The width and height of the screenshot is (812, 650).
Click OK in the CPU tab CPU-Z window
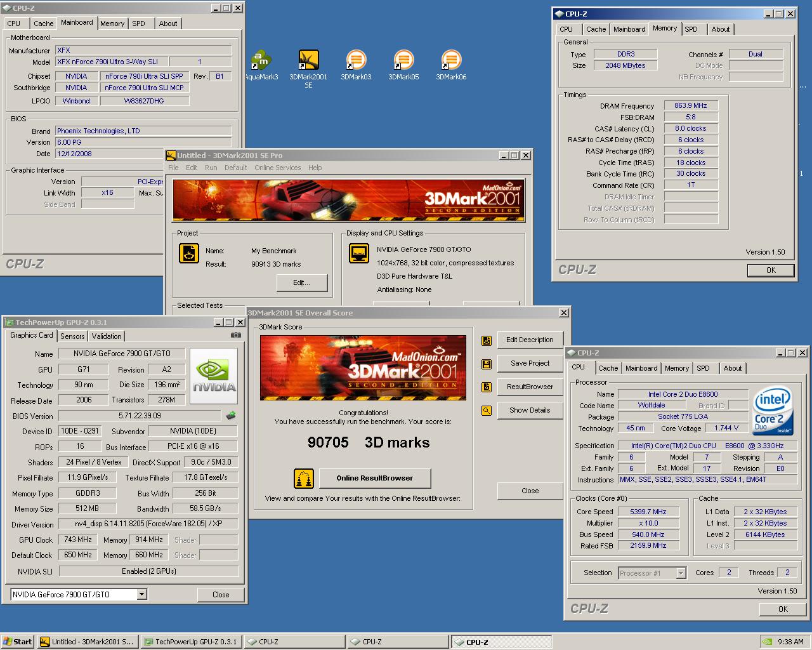pyautogui.click(x=783, y=609)
